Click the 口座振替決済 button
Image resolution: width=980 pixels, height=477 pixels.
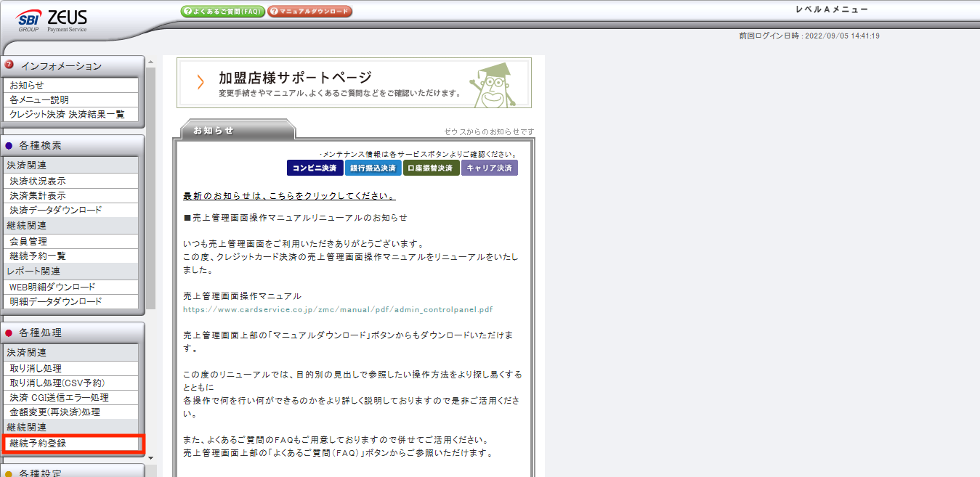[432, 168]
